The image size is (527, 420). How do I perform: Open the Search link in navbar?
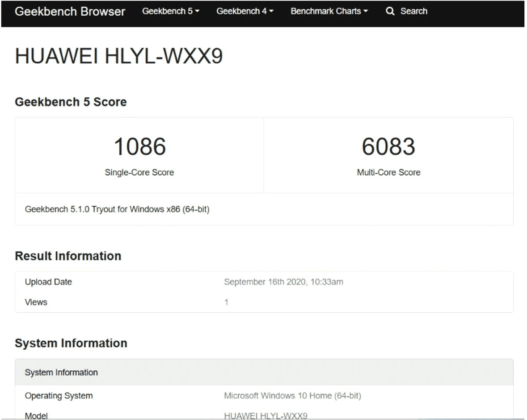(414, 11)
